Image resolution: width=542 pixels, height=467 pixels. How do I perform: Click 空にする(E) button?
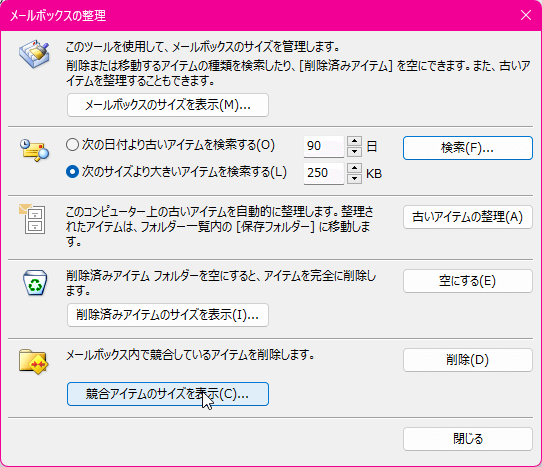468,281
